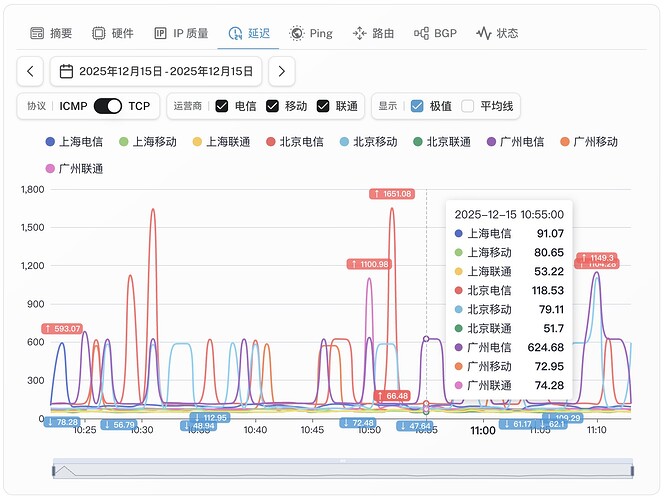Click the 47.64 minimum marker label
Image resolution: width=665 pixels, height=500 pixels.
(x=415, y=426)
